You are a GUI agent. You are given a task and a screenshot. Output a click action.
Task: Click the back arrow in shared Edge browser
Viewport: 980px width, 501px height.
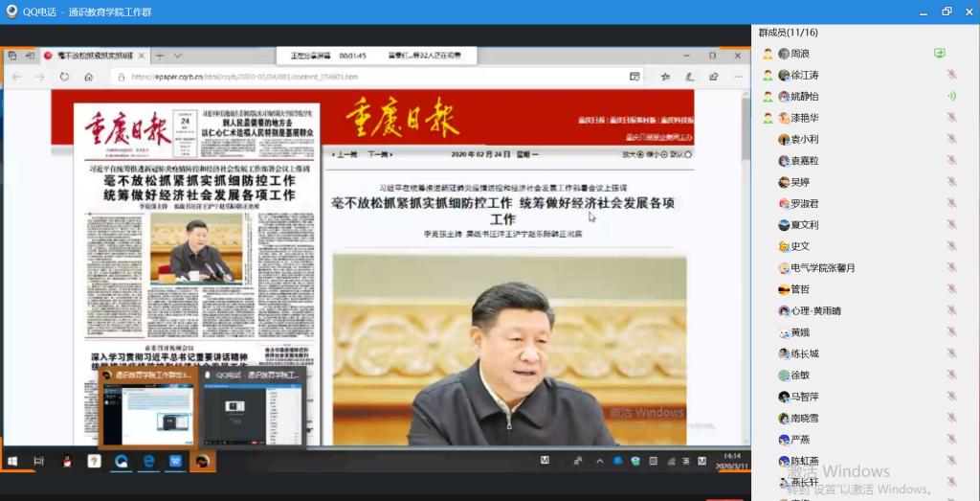click(16, 77)
